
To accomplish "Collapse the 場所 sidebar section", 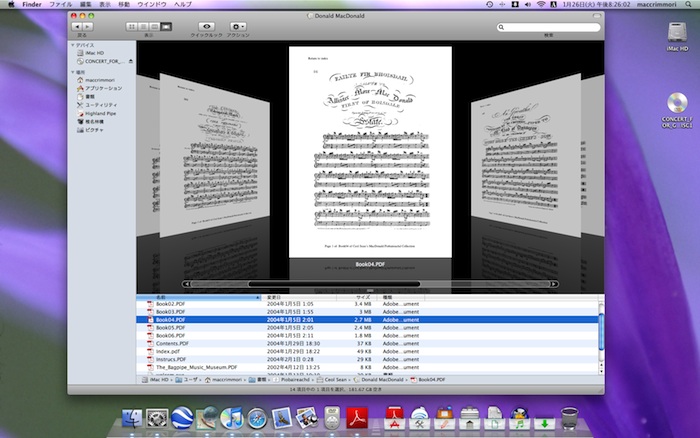I will [x=72, y=73].
